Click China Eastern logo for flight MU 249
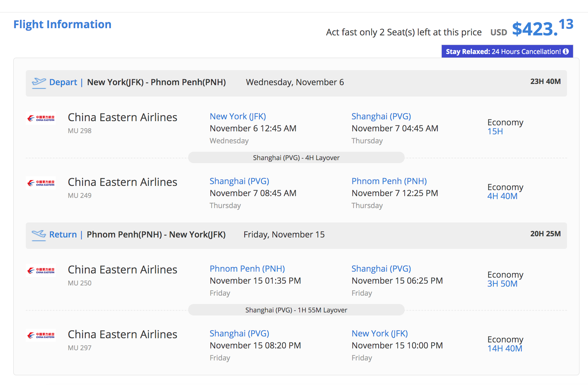588x385 pixels. coord(41,183)
